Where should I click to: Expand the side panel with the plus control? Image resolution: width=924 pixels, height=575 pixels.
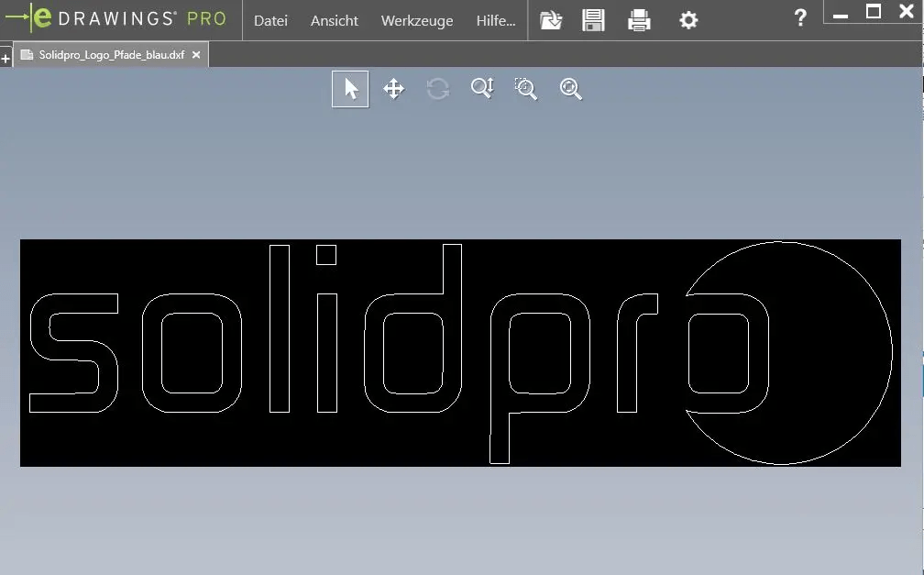point(5,57)
